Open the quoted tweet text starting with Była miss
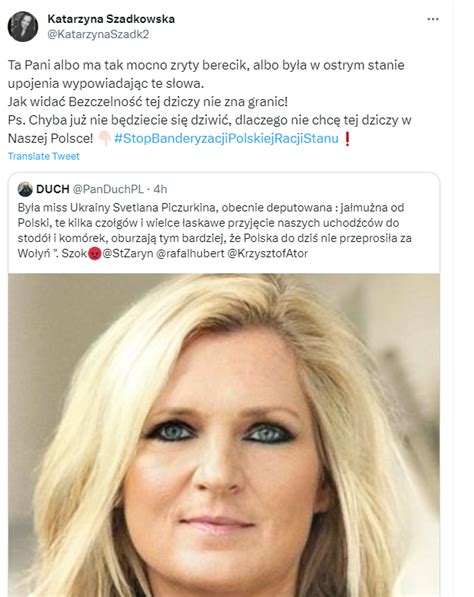Viewport: 474px width, 597px height. tap(215, 230)
